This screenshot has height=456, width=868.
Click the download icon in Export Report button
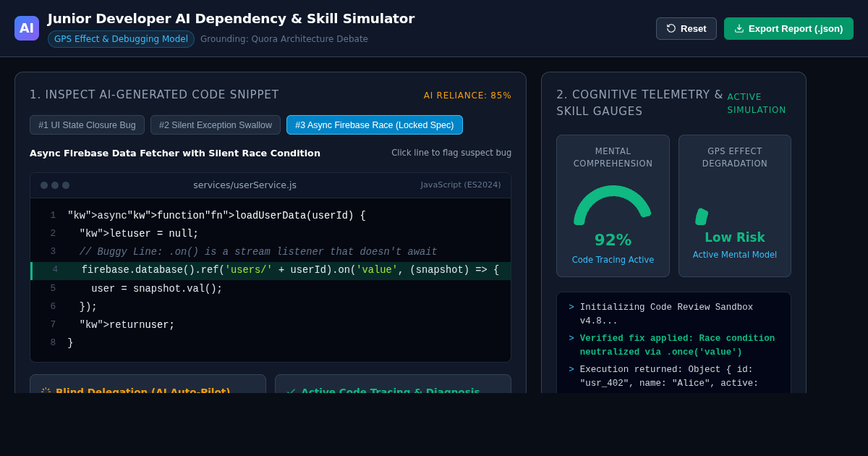point(739,28)
